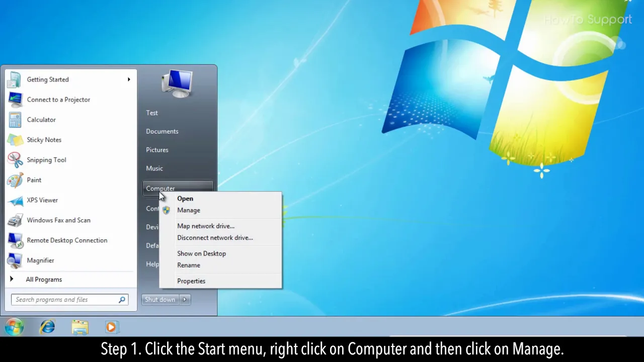
Task: Click the search magnifying glass icon
Action: [x=122, y=300]
